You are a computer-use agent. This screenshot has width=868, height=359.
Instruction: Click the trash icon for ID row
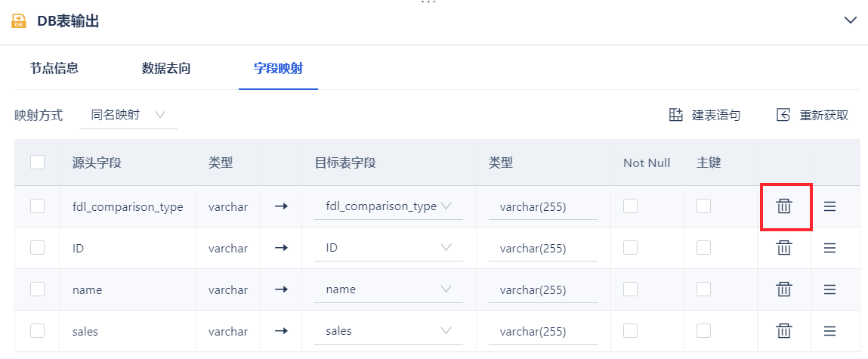point(784,248)
